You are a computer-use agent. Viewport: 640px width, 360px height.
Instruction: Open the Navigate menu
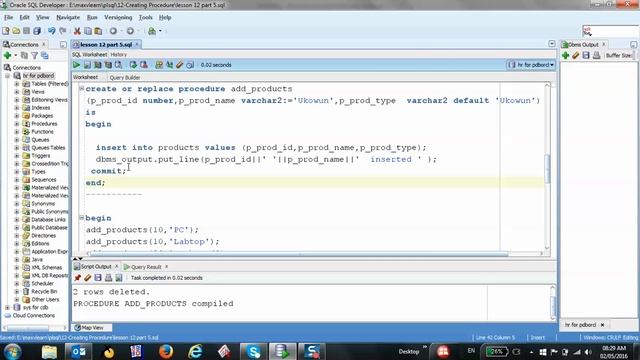[x=68, y=18]
